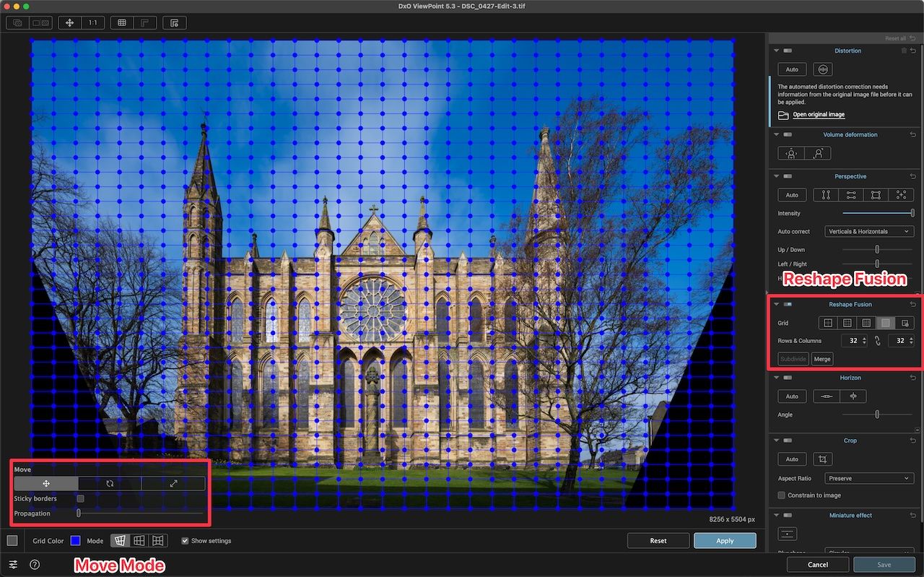Collapse the Volume deformation panel triangle

pos(776,134)
